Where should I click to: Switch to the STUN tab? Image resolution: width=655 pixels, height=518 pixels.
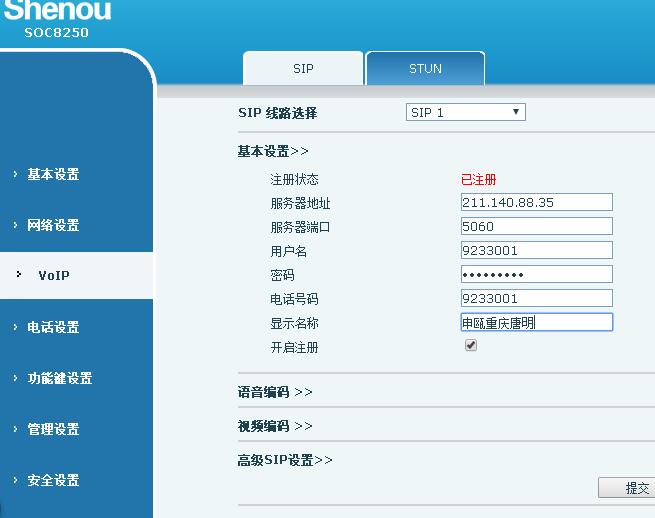(x=425, y=69)
